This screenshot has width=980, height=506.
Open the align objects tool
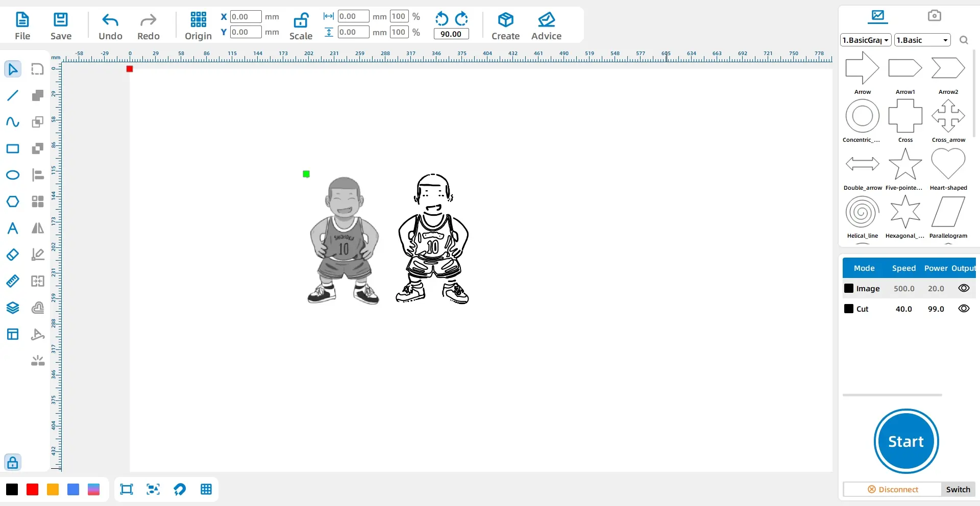pyautogui.click(x=38, y=175)
